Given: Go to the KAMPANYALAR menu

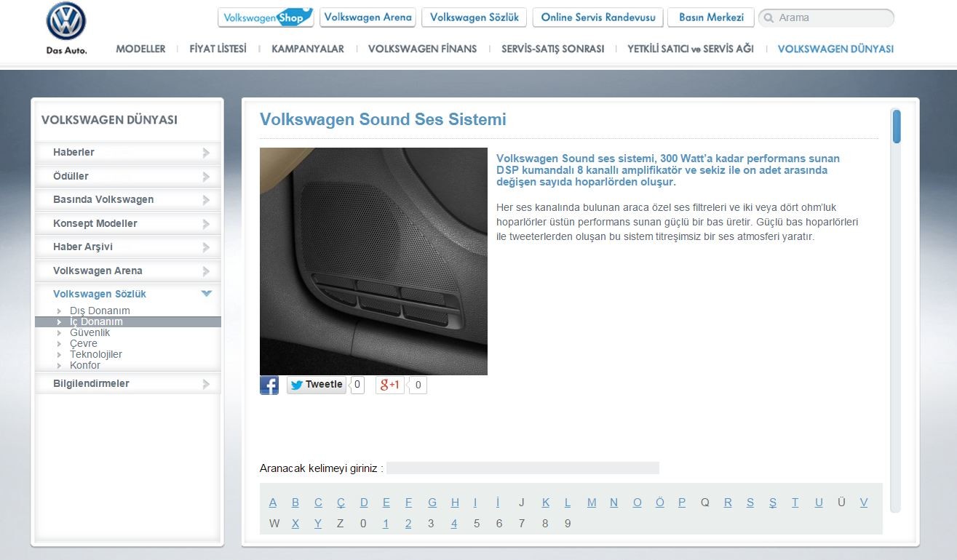Looking at the screenshot, I should coord(307,49).
